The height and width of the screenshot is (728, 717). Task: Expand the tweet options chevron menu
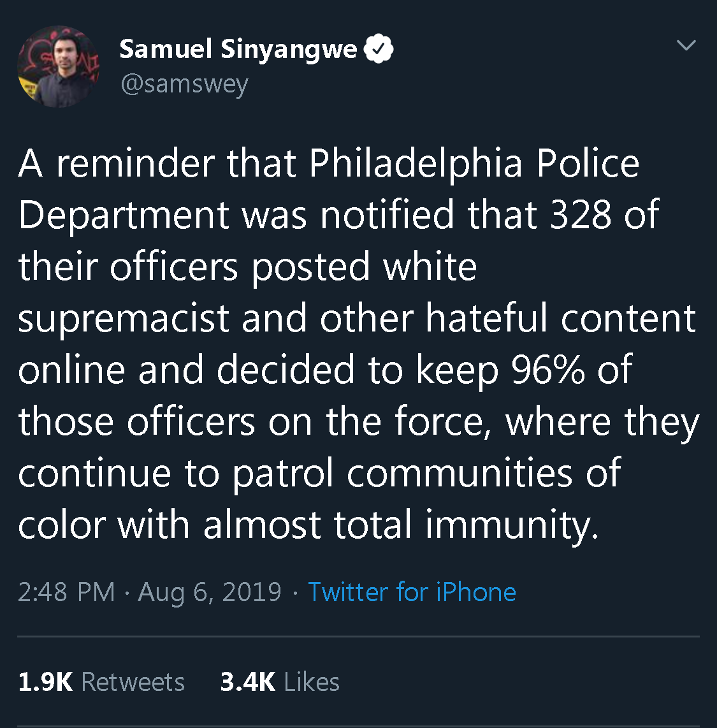(x=686, y=45)
